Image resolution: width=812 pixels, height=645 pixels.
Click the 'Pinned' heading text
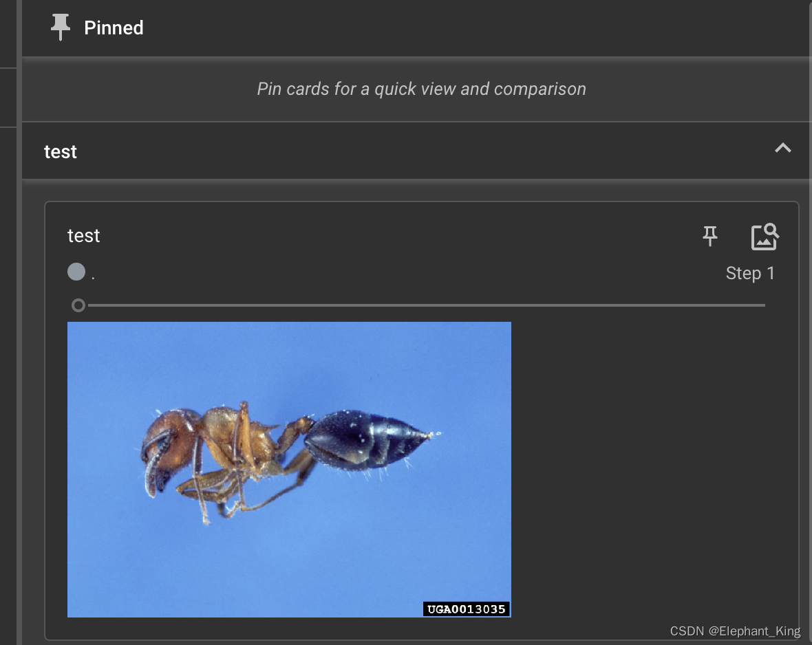coord(114,28)
